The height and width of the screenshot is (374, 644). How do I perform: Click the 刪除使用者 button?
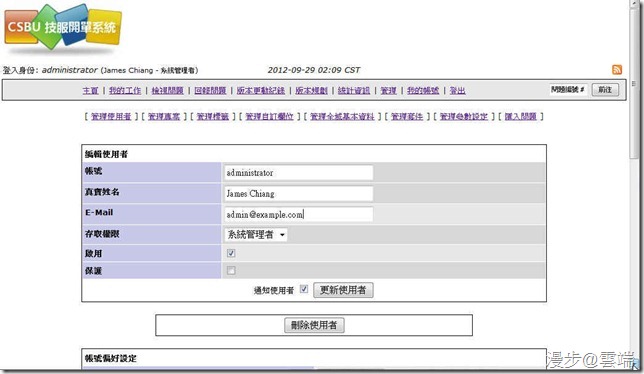(x=314, y=326)
